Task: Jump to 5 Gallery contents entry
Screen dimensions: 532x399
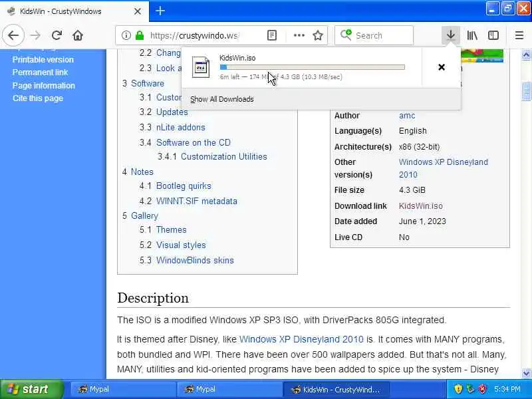Action: click(140, 215)
